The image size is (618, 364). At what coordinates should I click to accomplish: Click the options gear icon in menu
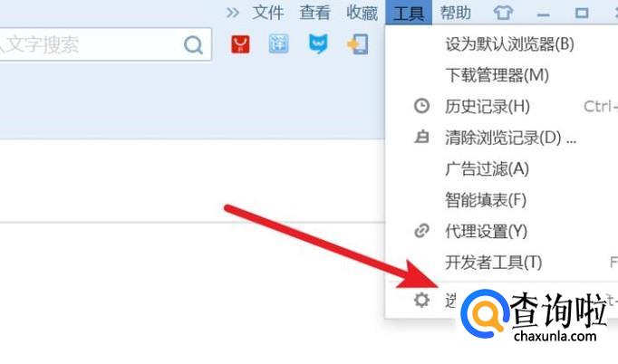[421, 300]
